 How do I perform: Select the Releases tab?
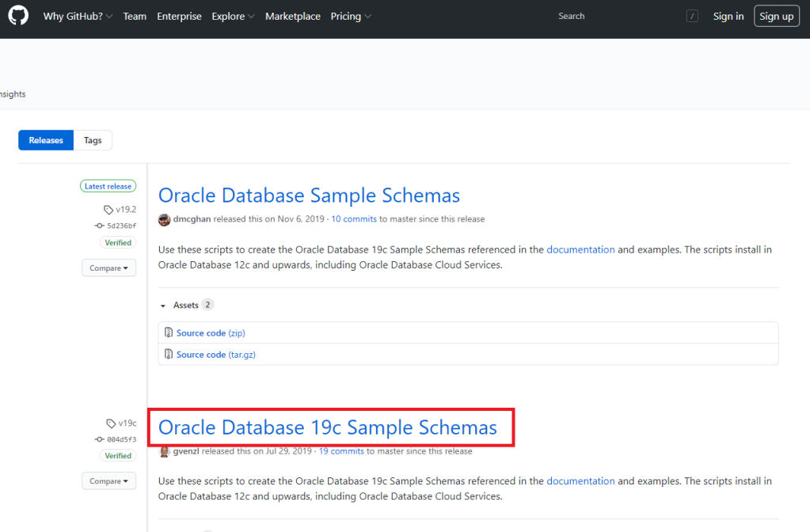coord(46,140)
